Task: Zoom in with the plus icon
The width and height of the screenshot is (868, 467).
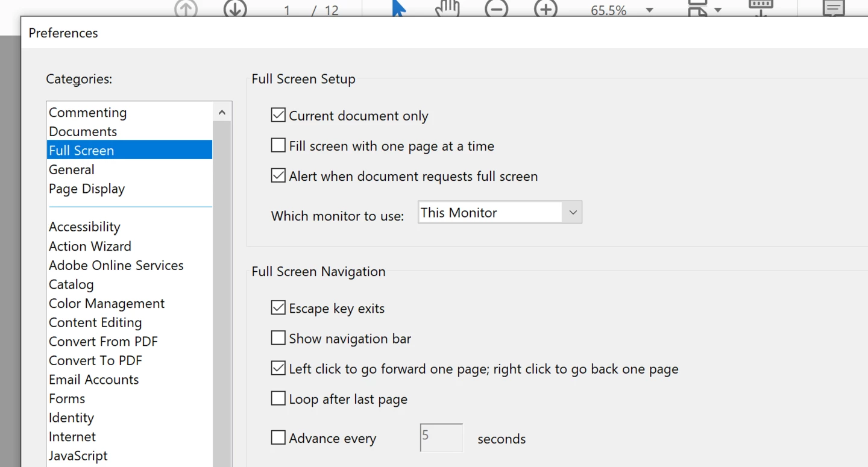Action: tap(546, 8)
